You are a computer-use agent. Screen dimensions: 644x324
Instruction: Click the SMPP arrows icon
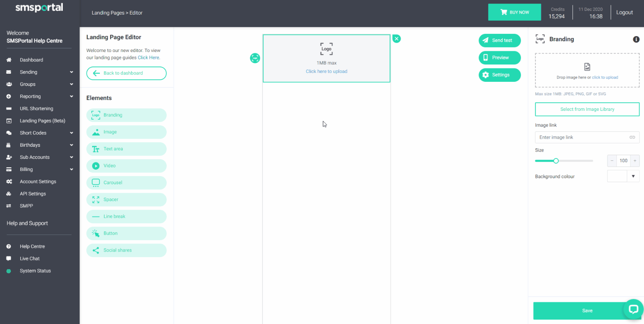(x=9, y=206)
